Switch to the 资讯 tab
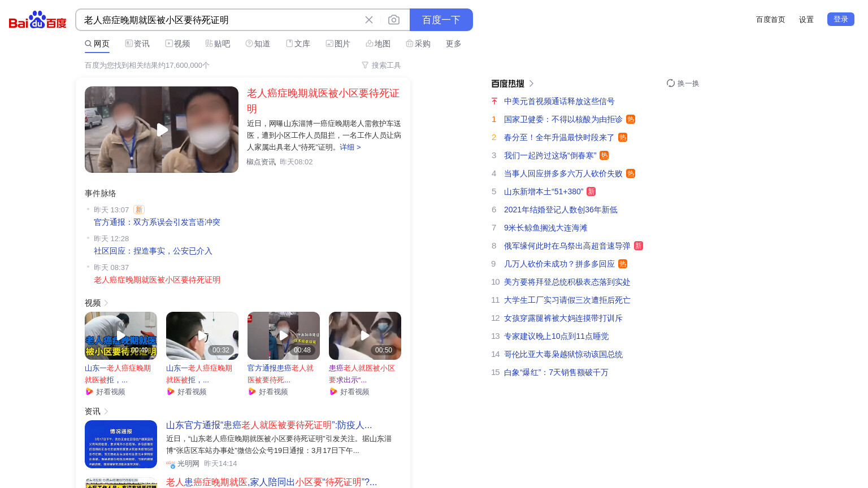Image resolution: width=868 pixels, height=488 pixels. pyautogui.click(x=137, y=43)
